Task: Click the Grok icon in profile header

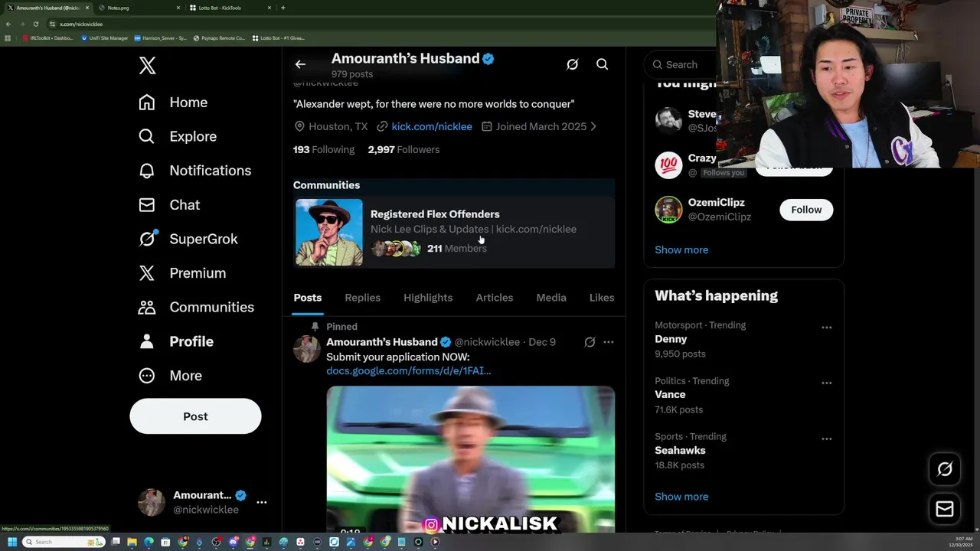Action: click(x=572, y=64)
